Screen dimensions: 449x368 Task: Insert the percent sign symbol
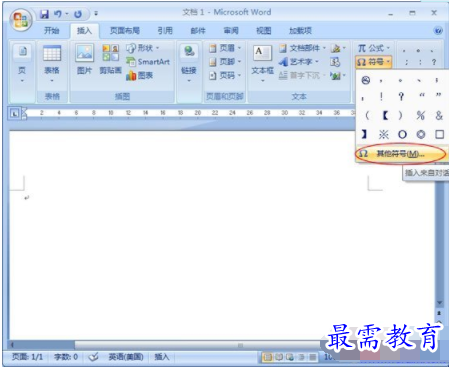pos(421,116)
